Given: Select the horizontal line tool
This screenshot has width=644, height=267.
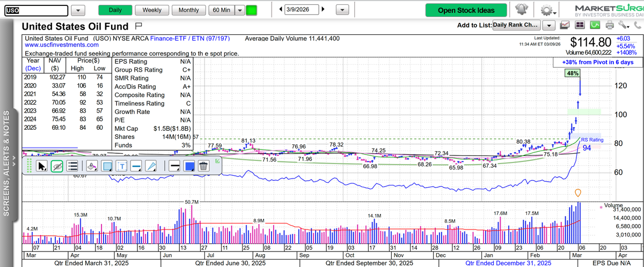Looking at the screenshot, I should (136, 166).
